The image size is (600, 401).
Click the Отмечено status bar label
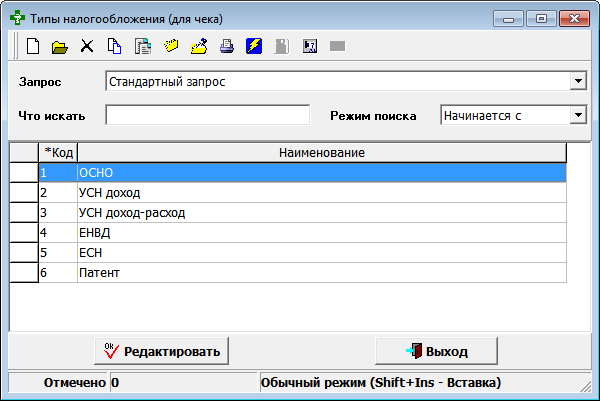pyautogui.click(x=75, y=382)
